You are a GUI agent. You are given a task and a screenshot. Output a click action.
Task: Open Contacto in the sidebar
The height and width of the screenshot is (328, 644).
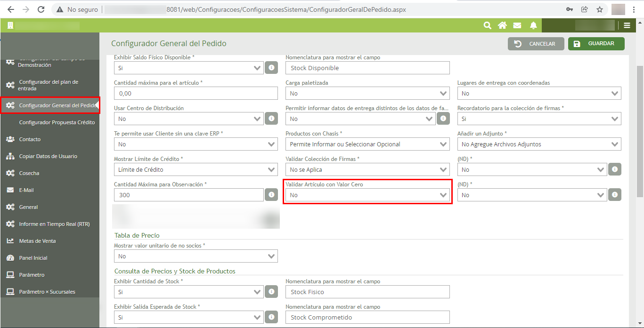49,139
